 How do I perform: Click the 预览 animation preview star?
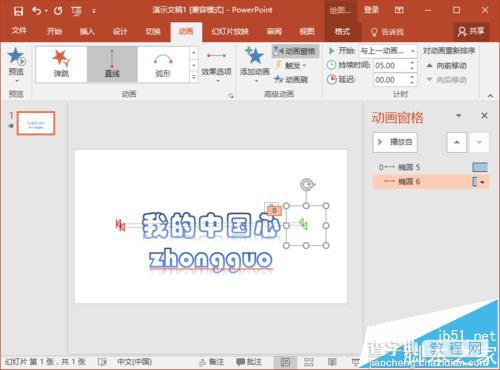(16, 56)
